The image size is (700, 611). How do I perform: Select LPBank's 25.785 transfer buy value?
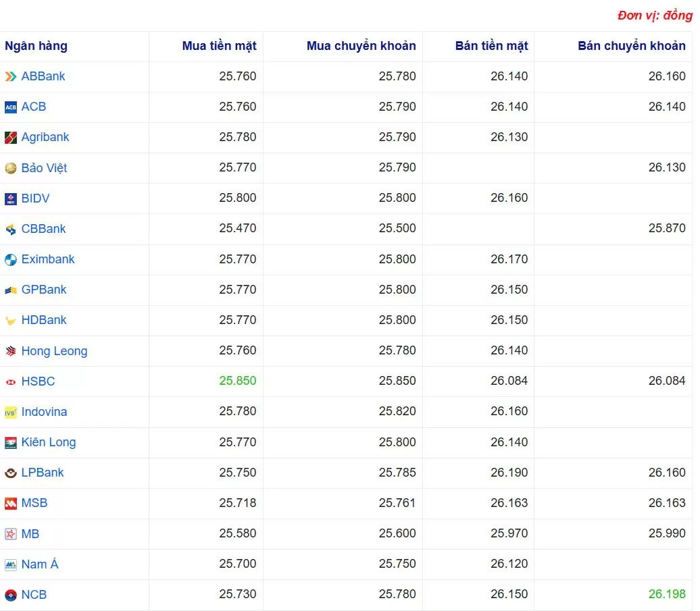397,473
